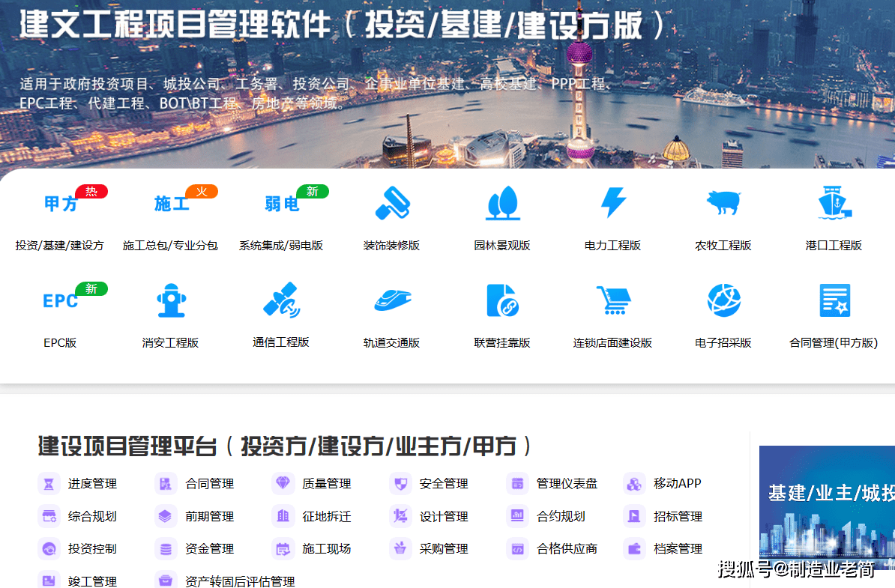Open the 投资/基建/建设方 label link
Screen dimensions: 895x588
pyautogui.click(x=60, y=246)
